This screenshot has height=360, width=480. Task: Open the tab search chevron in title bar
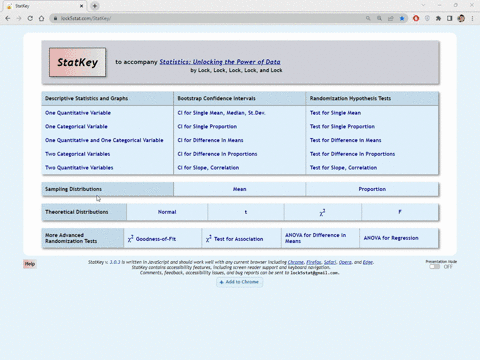point(423,5)
